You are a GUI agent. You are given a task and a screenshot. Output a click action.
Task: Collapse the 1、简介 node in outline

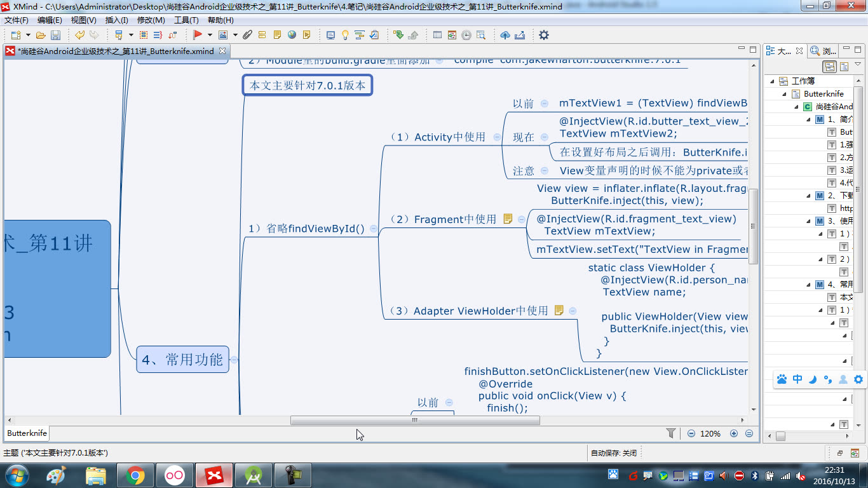coord(808,119)
